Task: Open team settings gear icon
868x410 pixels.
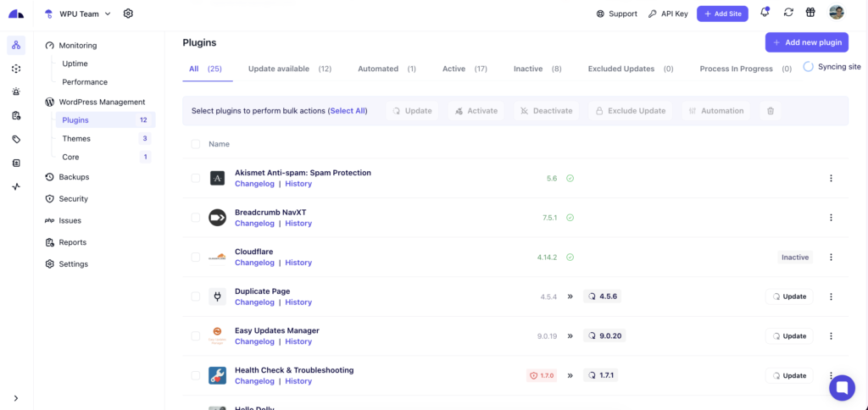Action: (128, 14)
